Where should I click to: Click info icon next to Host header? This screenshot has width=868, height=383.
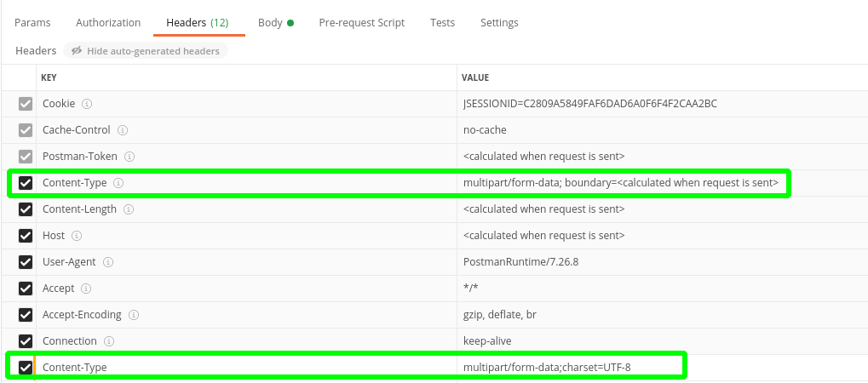click(x=77, y=236)
